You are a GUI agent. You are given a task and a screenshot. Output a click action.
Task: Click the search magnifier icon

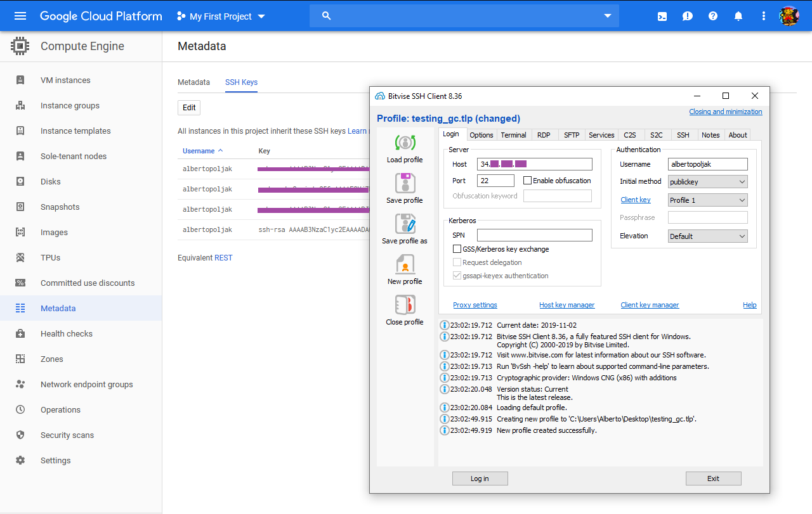[x=327, y=16]
